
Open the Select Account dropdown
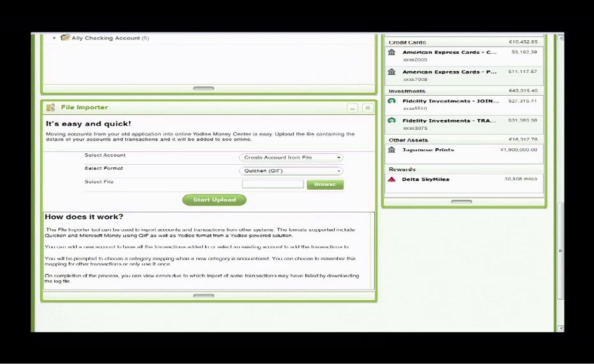[291, 158]
